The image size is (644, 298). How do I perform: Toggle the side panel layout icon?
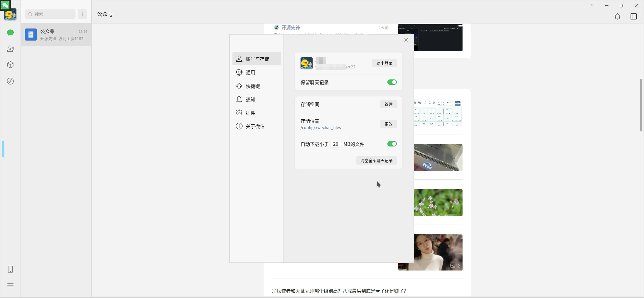click(633, 16)
